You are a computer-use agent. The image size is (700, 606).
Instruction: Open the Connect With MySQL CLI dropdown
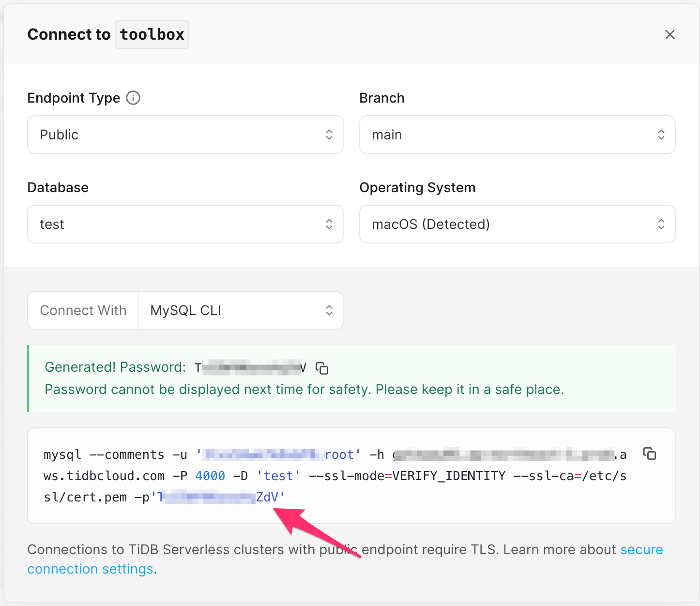point(241,310)
